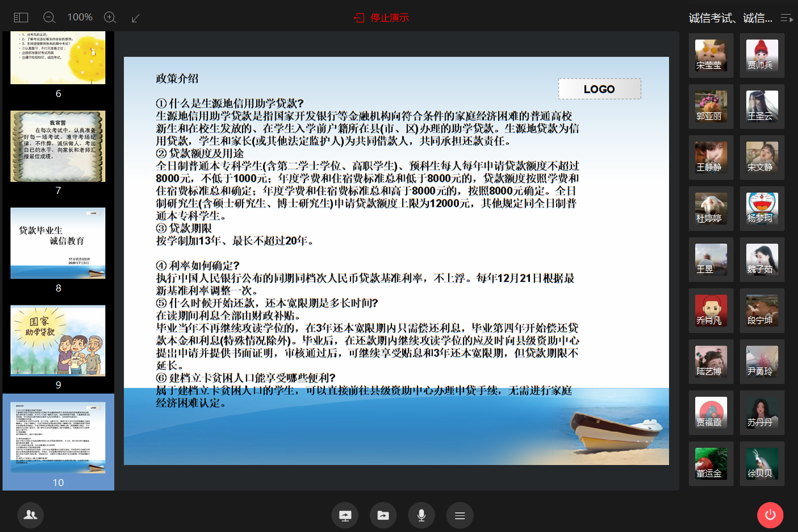Click heading ③ 贷款期限

click(184, 228)
